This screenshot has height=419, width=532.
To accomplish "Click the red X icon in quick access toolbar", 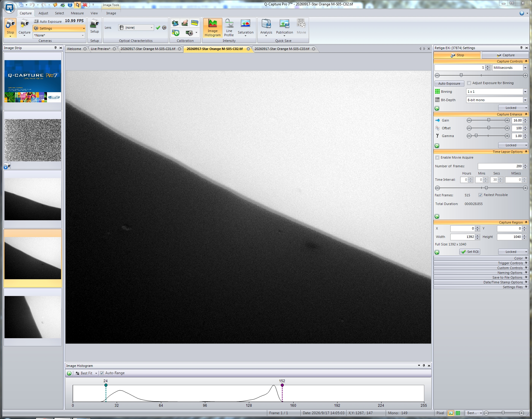I will (85, 5).
